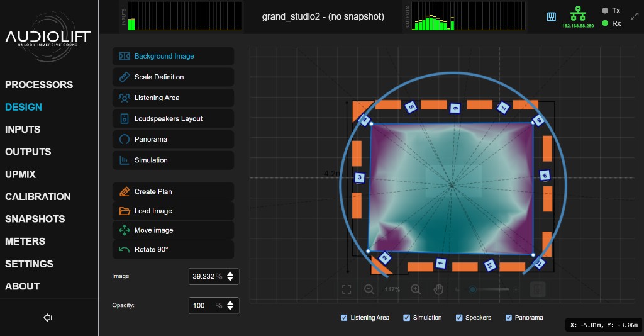Select speaker 2 on the plan
Image resolution: width=644 pixels, height=336 pixels.
point(384,258)
